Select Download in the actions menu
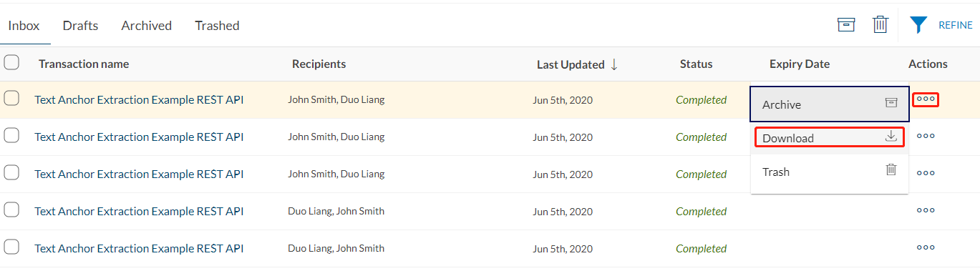This screenshot has height=271, width=980. [x=830, y=137]
